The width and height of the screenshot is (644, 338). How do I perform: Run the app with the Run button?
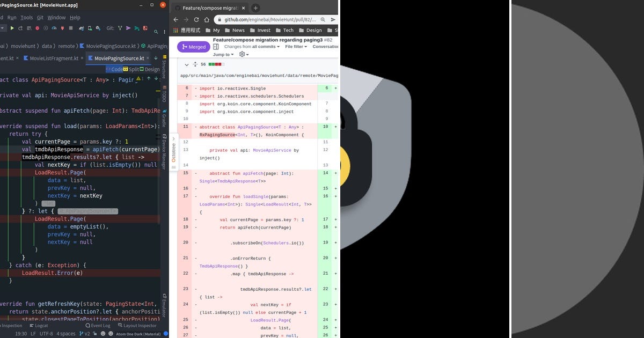(x=12, y=28)
